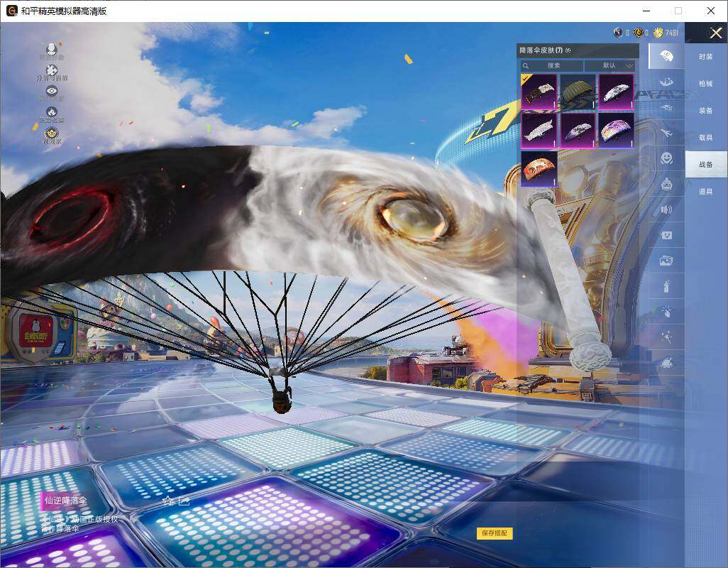Close the wardrobe with the X button

click(715, 33)
